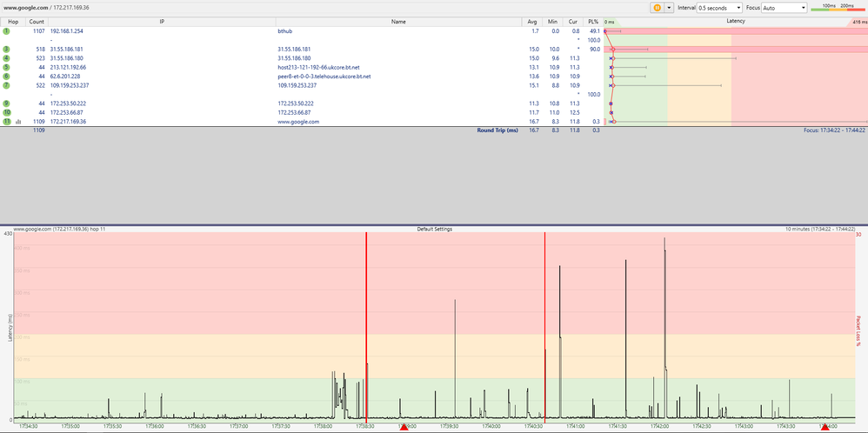This screenshot has height=433, width=868.
Task: Select the www.google.com row in Name column
Action: (298, 122)
